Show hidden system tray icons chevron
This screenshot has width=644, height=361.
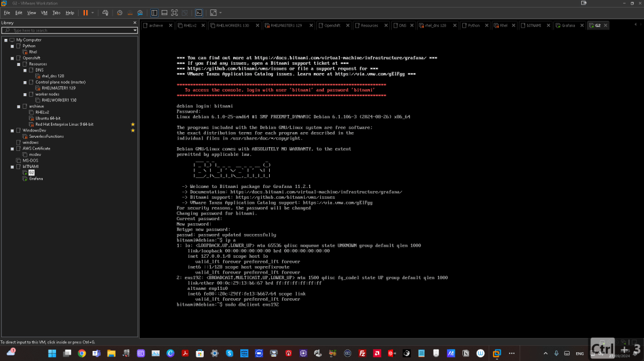[545, 353]
